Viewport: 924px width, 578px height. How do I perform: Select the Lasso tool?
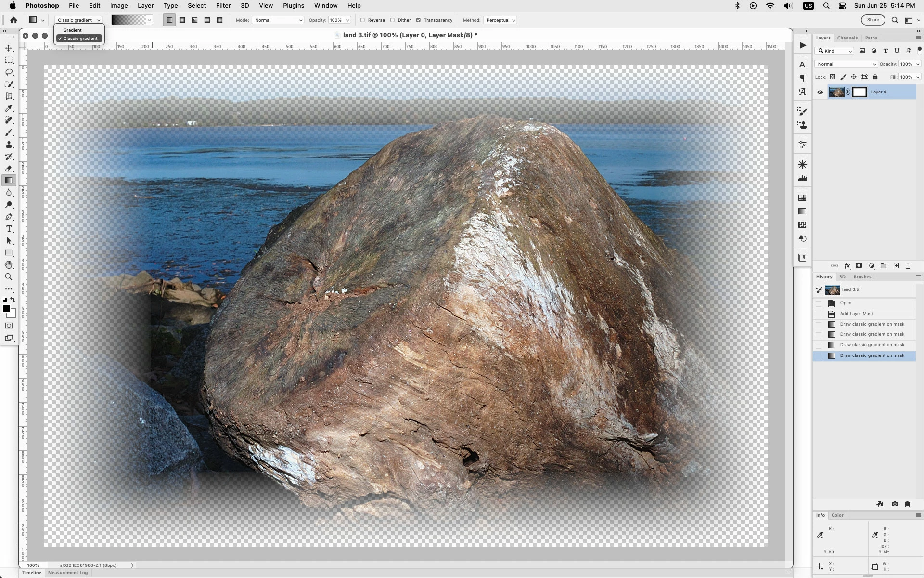coord(9,72)
